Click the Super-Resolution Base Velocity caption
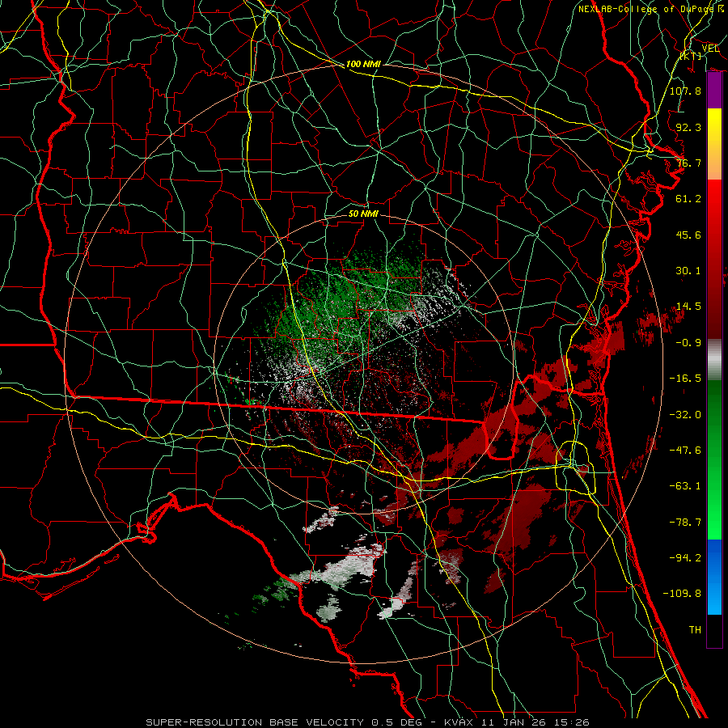728x728 pixels. (x=368, y=722)
